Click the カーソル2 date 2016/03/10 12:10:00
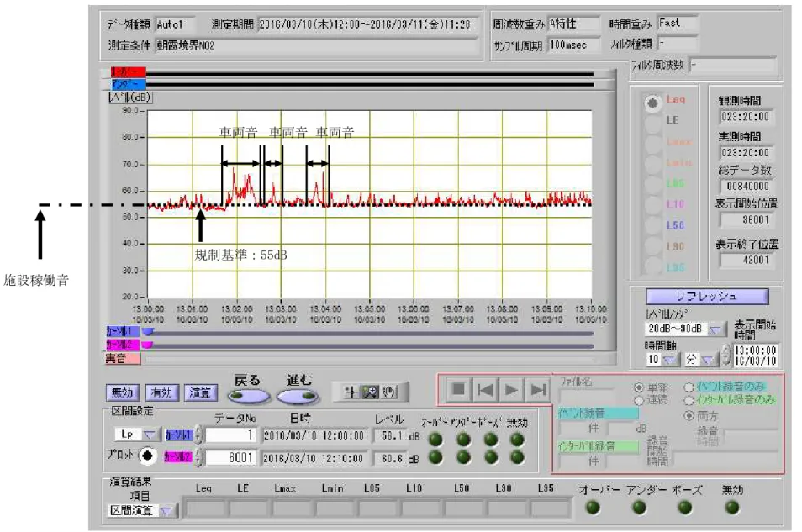The width and height of the screenshot is (802, 532). (x=314, y=458)
